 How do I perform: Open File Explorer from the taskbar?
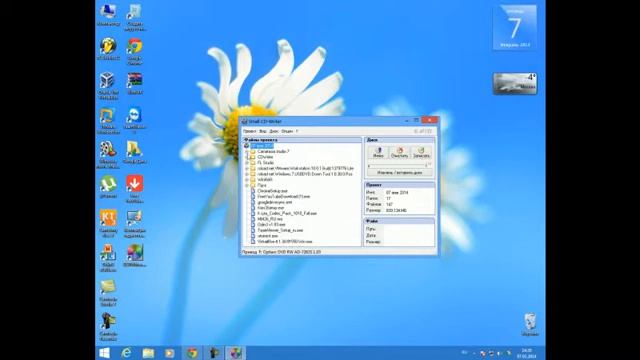148,353
